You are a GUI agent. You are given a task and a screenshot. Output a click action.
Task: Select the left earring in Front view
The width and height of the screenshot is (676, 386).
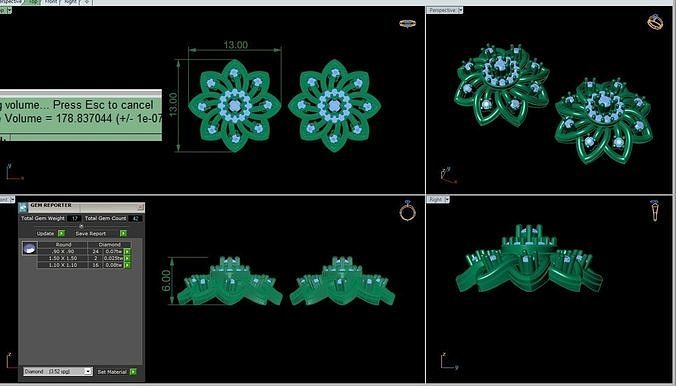(x=230, y=281)
